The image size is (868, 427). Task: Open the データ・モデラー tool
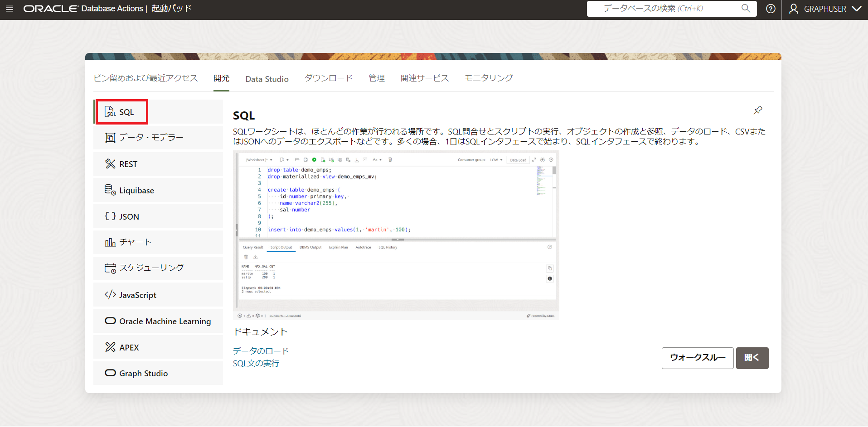150,137
